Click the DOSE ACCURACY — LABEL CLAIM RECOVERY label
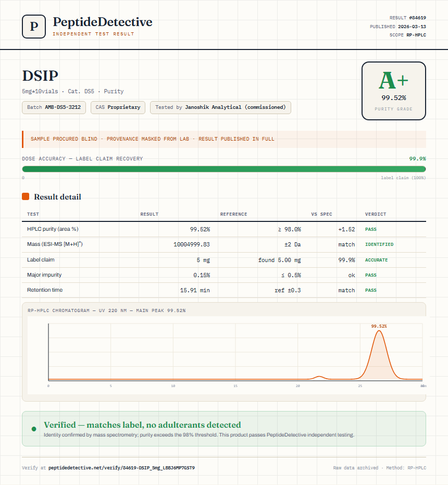 [x=82, y=159]
